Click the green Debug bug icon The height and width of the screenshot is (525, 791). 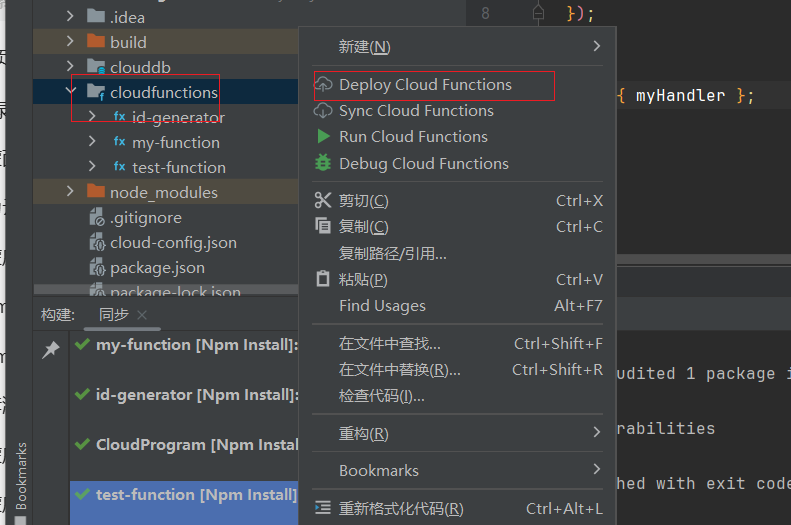click(x=323, y=163)
